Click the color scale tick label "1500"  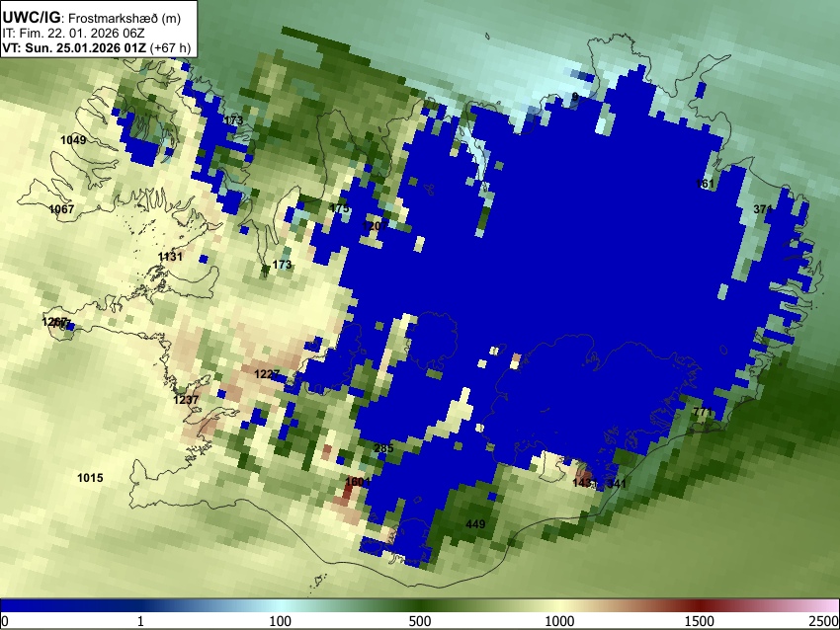(x=700, y=621)
